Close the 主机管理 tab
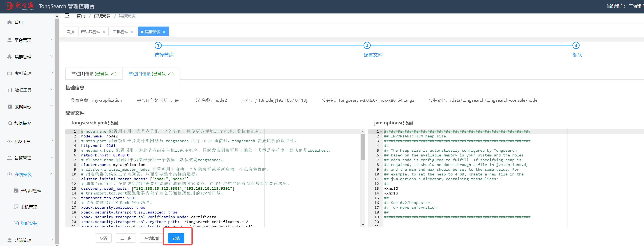The image size is (644, 246). pyautogui.click(x=132, y=32)
